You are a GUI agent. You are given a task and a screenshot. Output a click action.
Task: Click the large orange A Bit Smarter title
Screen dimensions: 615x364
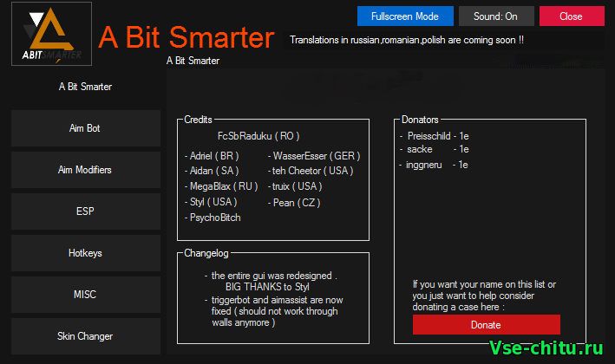pos(186,37)
